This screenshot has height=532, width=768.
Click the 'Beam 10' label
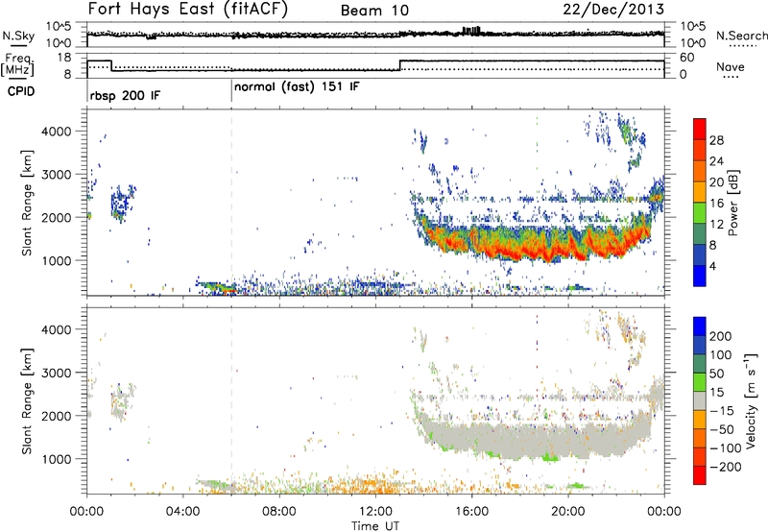coord(374,11)
